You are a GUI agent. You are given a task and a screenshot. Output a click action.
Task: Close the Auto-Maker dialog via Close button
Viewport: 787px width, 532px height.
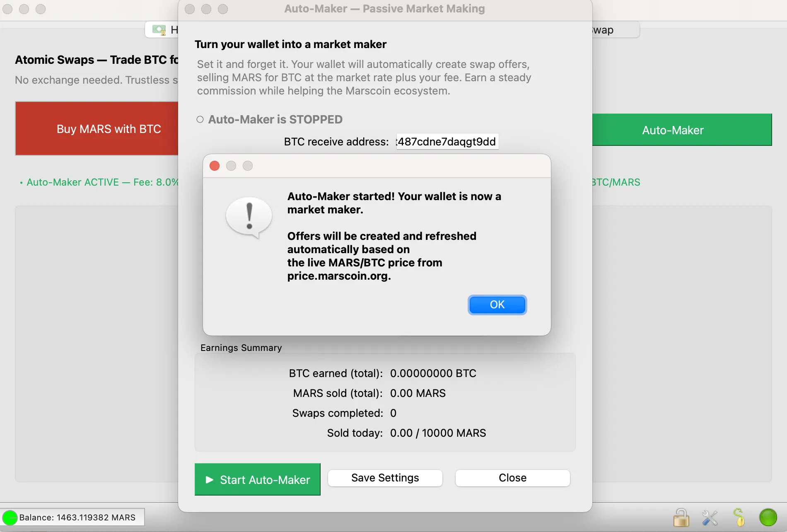tap(512, 478)
